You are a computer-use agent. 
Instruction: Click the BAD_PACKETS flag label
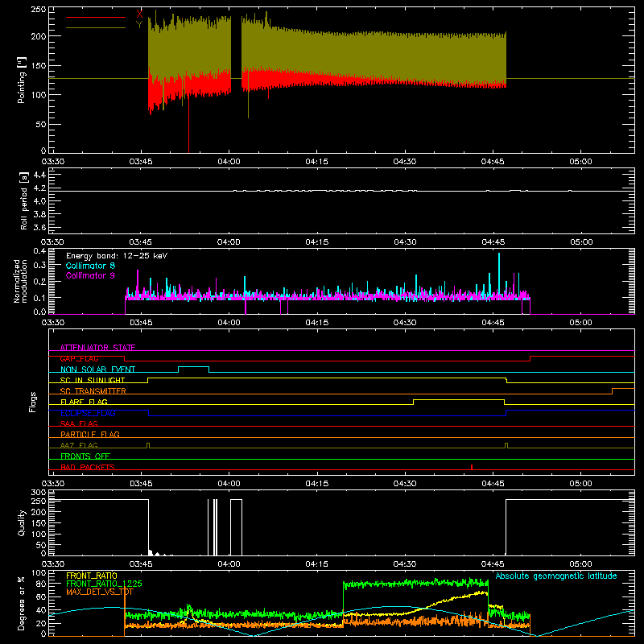tap(88, 467)
